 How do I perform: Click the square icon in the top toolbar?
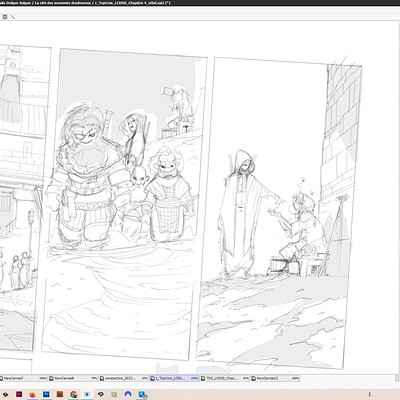5,16
